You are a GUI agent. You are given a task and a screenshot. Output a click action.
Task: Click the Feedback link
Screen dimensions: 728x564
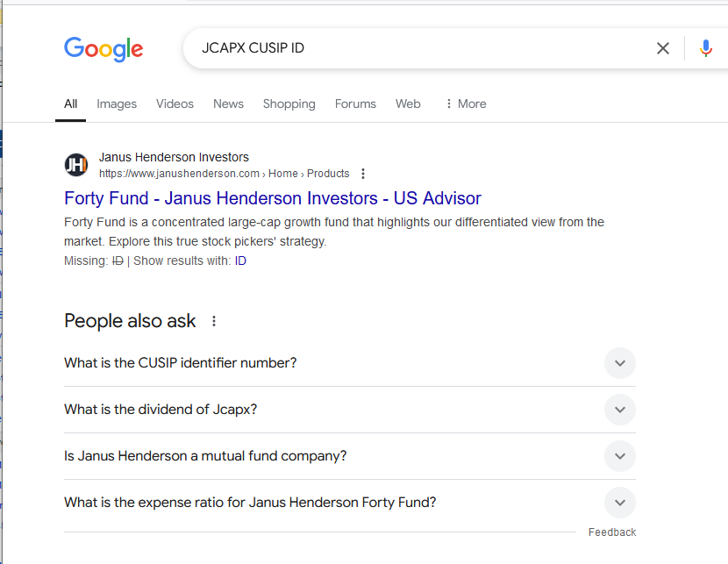(612, 532)
